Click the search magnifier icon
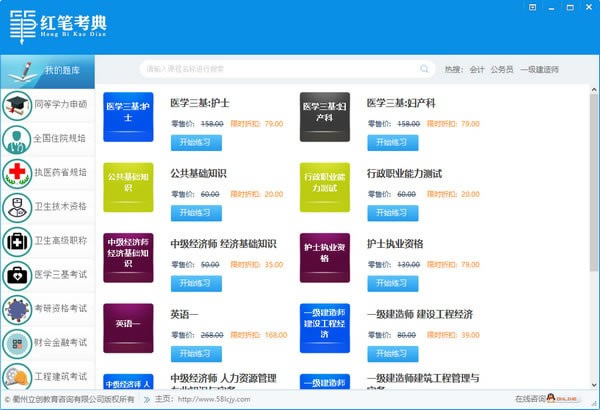The width and height of the screenshot is (600, 410). (x=425, y=69)
